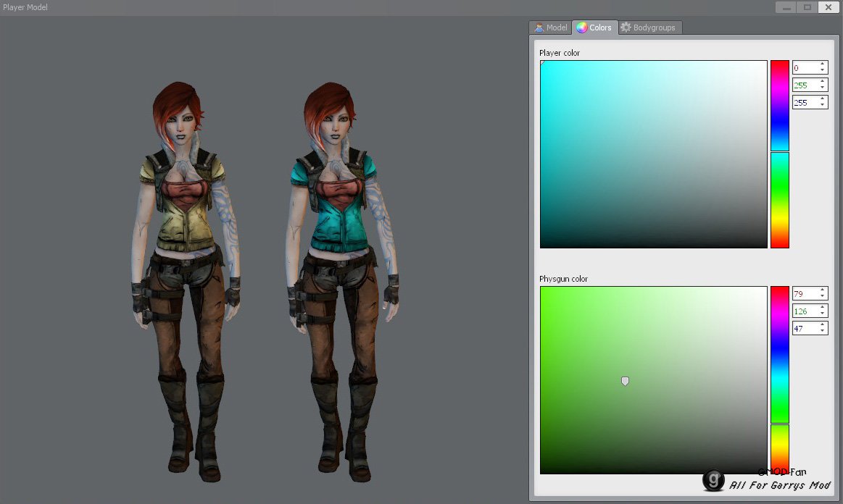Screen dimensions: 843x504
Task: Decrease Player color blue value with down arrow
Action: 823,105
